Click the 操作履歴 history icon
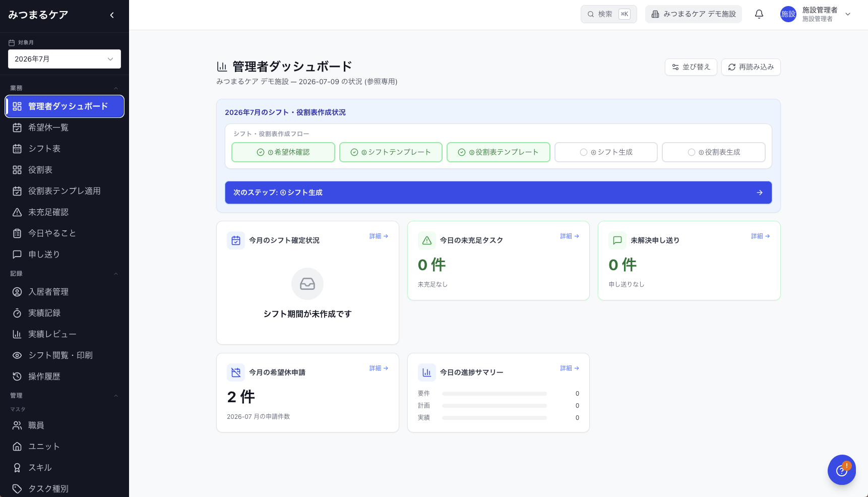868x497 pixels. (x=17, y=377)
